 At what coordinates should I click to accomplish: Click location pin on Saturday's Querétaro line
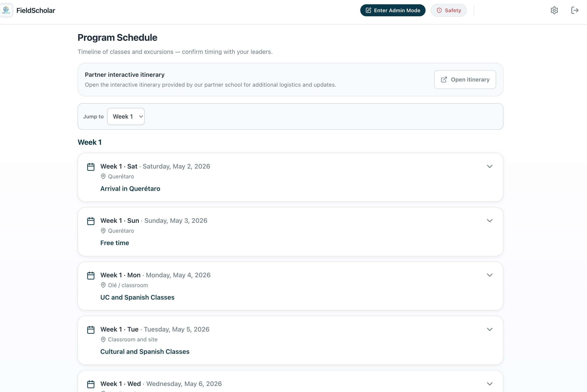point(103,176)
